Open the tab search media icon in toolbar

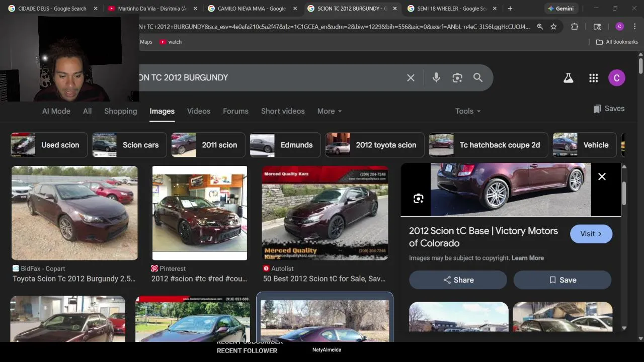(x=597, y=27)
